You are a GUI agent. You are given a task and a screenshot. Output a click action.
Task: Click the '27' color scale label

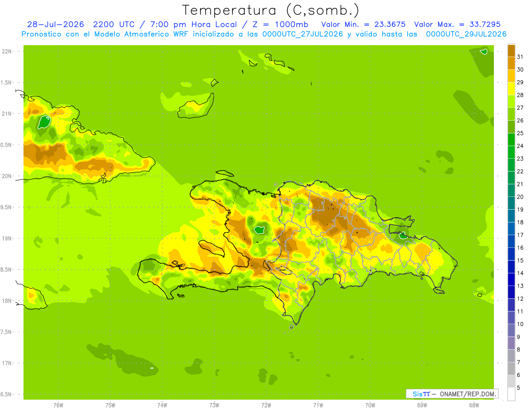click(520, 108)
